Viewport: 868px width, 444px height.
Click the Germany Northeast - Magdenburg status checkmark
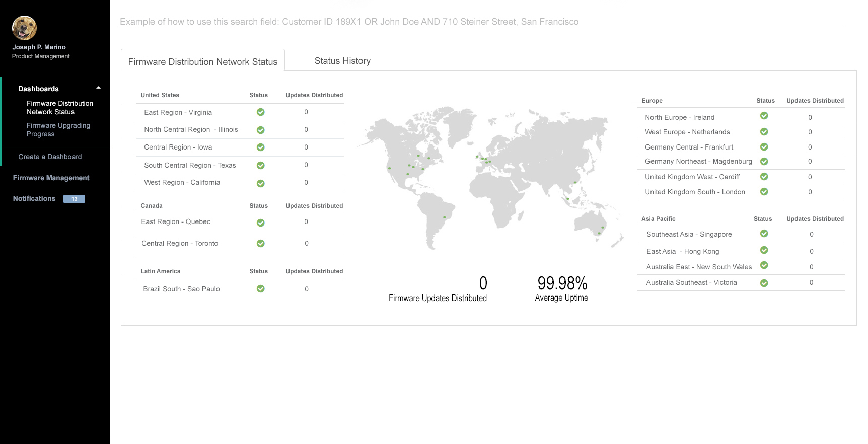[764, 162]
